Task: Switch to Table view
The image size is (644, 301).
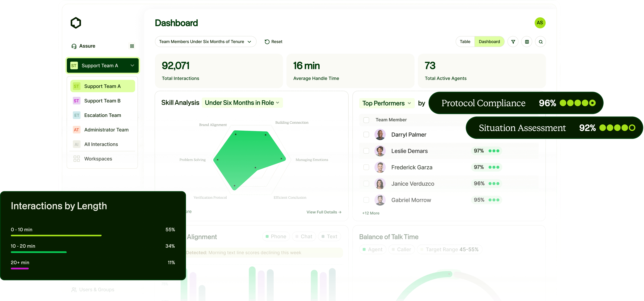Action: pyautogui.click(x=465, y=42)
